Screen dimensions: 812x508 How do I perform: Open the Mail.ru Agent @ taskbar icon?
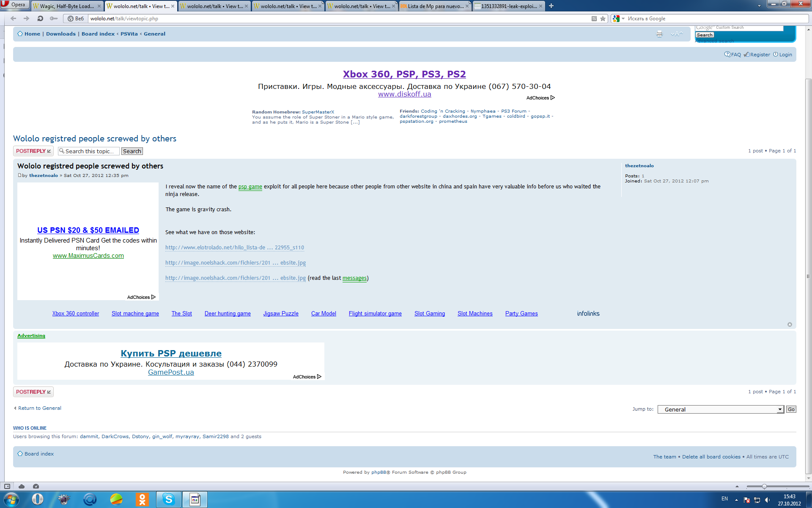[90, 500]
